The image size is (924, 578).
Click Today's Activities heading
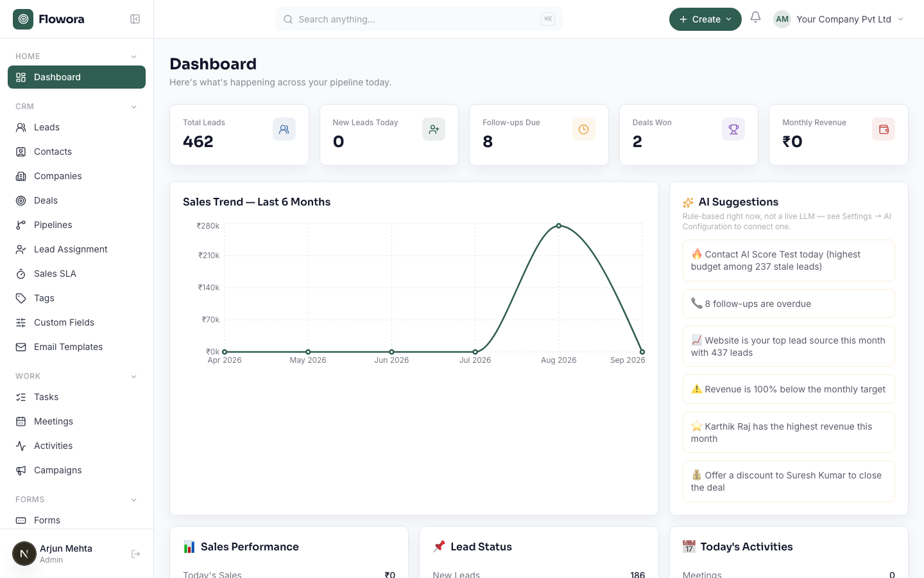[746, 547]
